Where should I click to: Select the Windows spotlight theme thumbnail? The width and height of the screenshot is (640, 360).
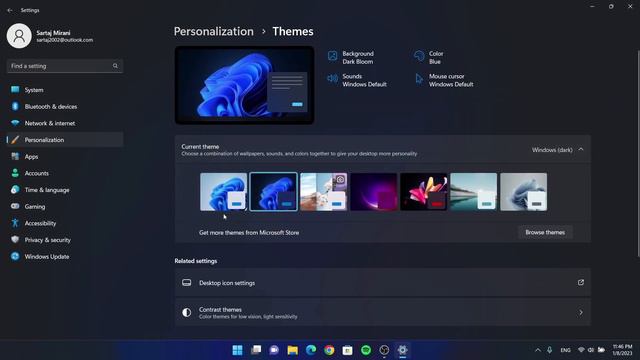click(324, 192)
